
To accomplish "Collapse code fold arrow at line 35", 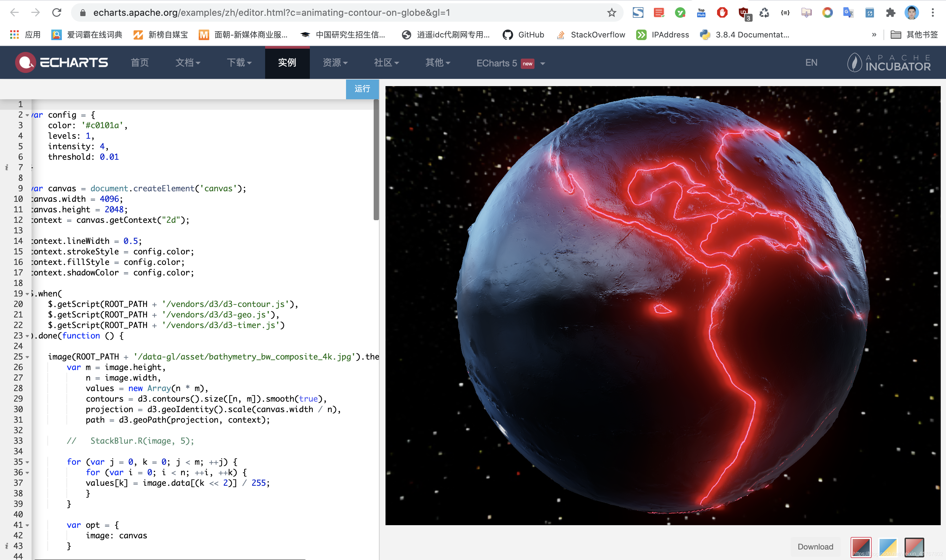I will coord(27,462).
